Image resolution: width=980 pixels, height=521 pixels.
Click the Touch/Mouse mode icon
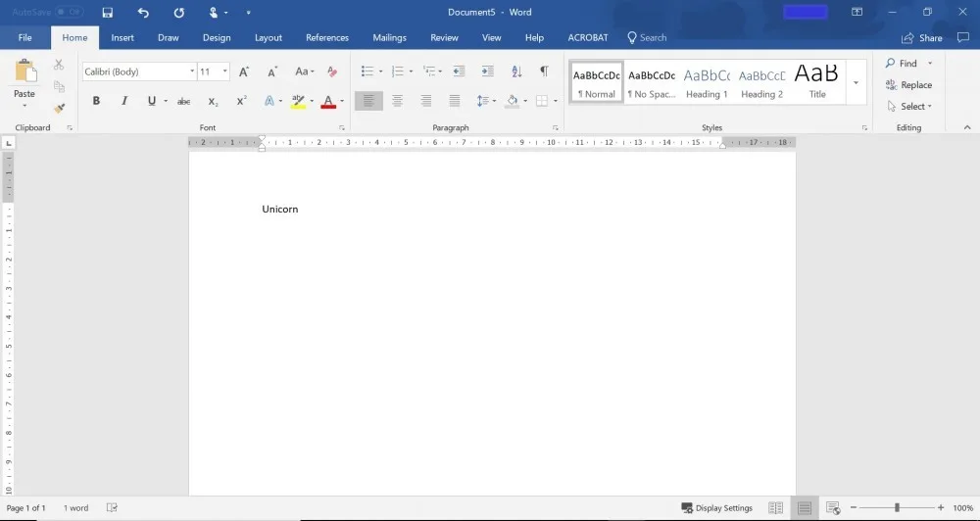pyautogui.click(x=214, y=12)
